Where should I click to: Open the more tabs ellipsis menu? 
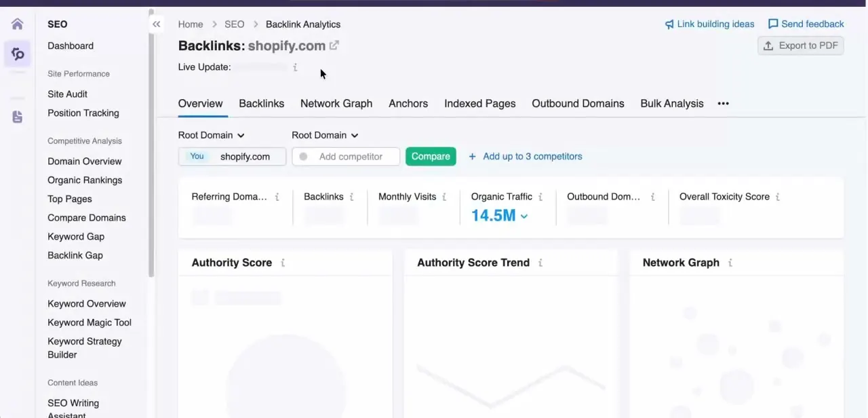pyautogui.click(x=724, y=104)
